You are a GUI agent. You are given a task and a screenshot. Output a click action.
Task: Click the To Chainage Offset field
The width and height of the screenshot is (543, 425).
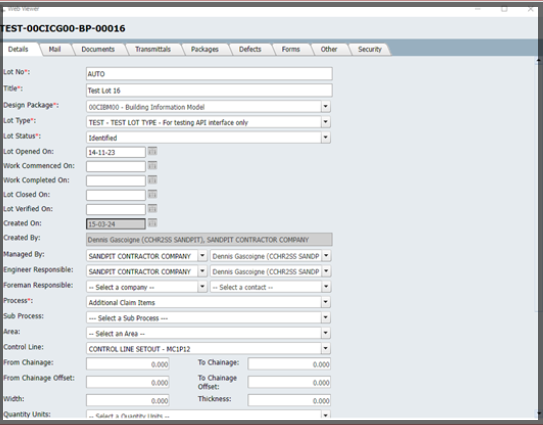(x=289, y=382)
